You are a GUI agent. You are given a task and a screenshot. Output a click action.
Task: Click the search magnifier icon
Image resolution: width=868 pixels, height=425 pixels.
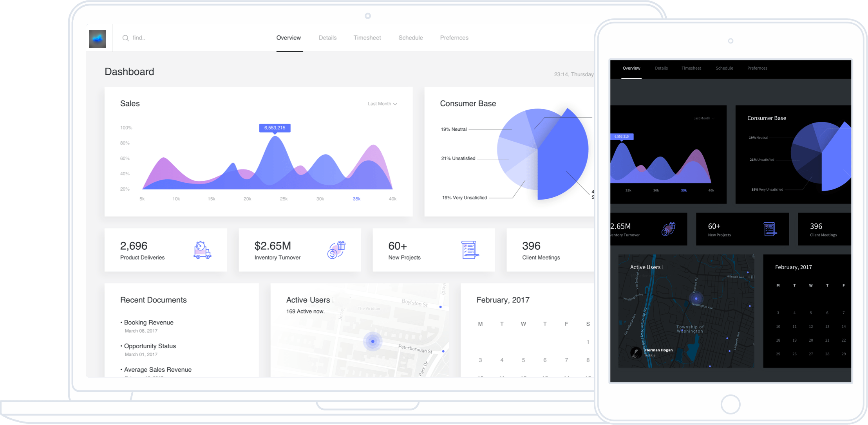tap(125, 38)
